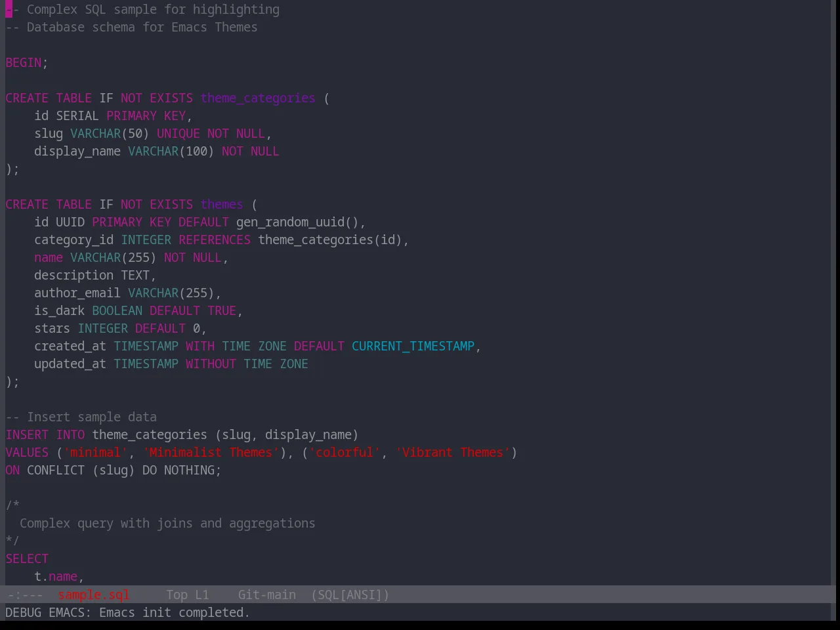Click author_email column name

77,293
